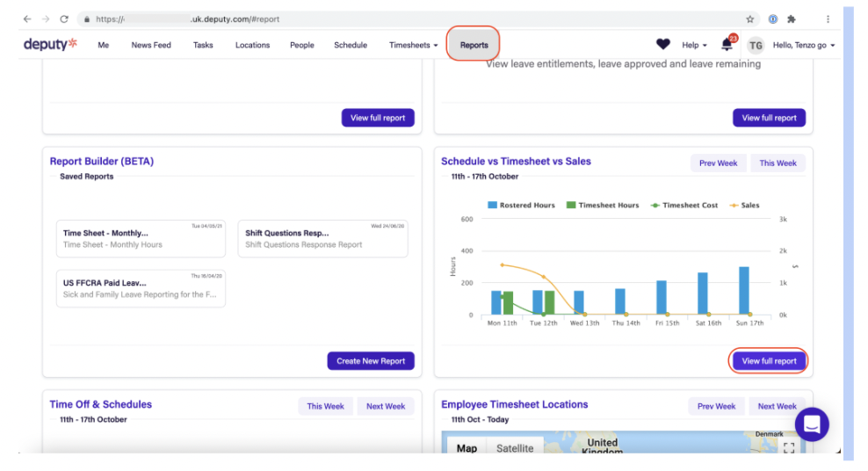Select the Reports tab
The image size is (868, 471).
pyautogui.click(x=474, y=45)
